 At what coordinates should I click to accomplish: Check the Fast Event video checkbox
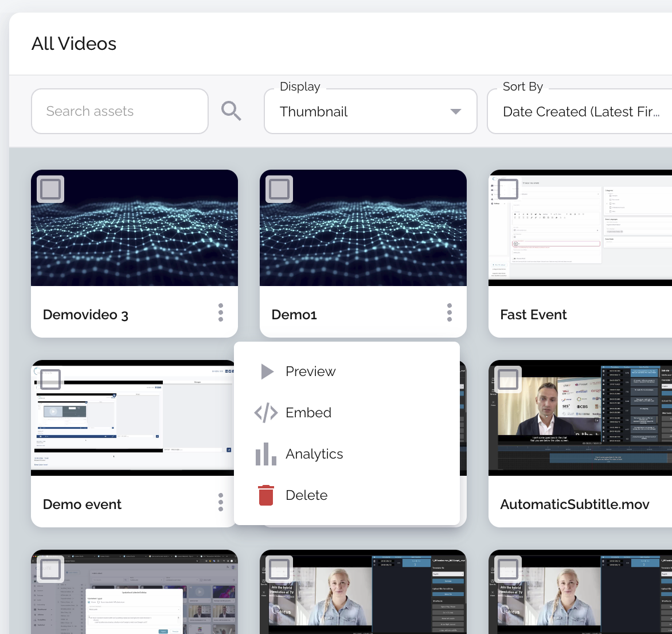508,189
